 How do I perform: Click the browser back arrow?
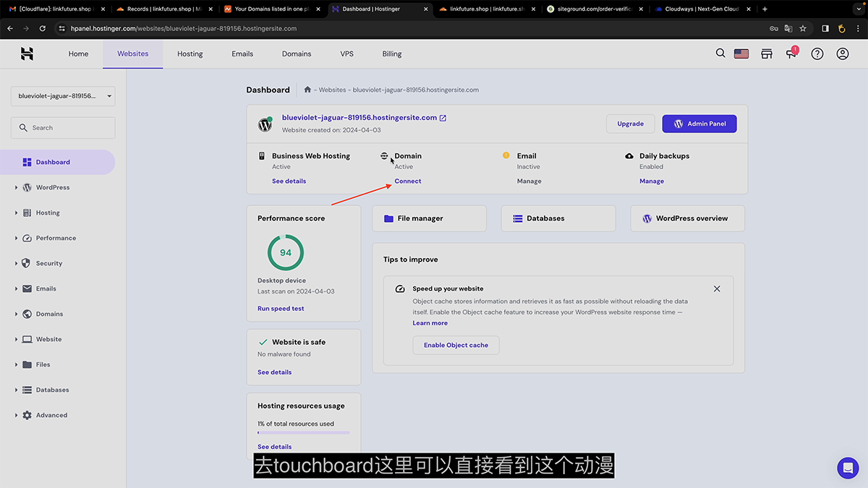point(9,28)
